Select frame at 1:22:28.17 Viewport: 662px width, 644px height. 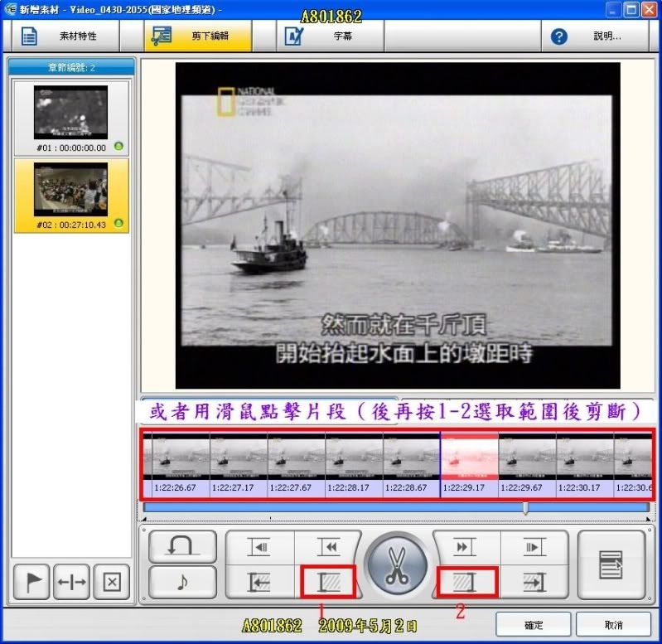click(355, 464)
